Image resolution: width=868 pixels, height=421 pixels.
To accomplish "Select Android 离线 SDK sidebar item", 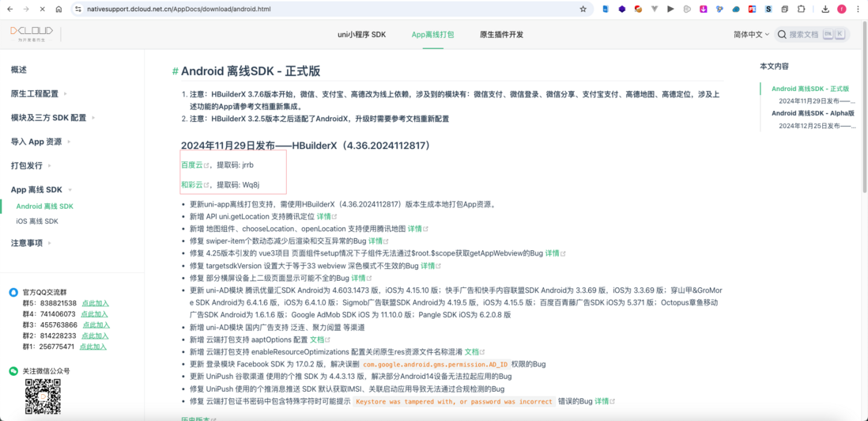I will tap(45, 206).
